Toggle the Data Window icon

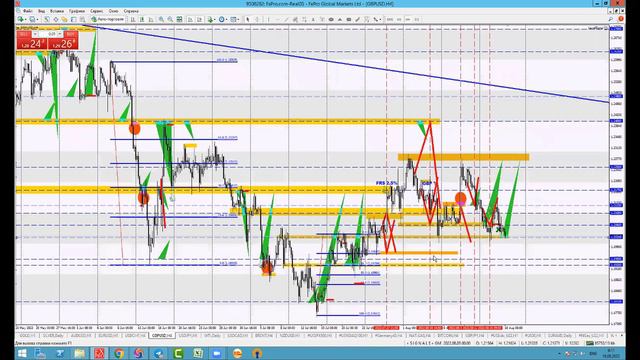point(56,19)
